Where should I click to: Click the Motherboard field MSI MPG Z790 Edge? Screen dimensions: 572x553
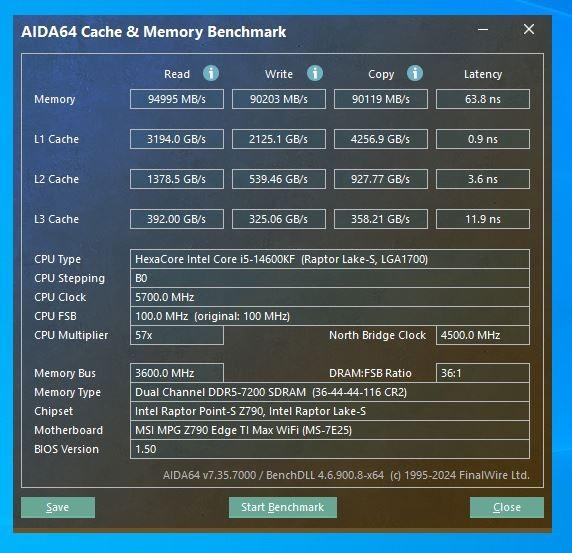[330, 430]
